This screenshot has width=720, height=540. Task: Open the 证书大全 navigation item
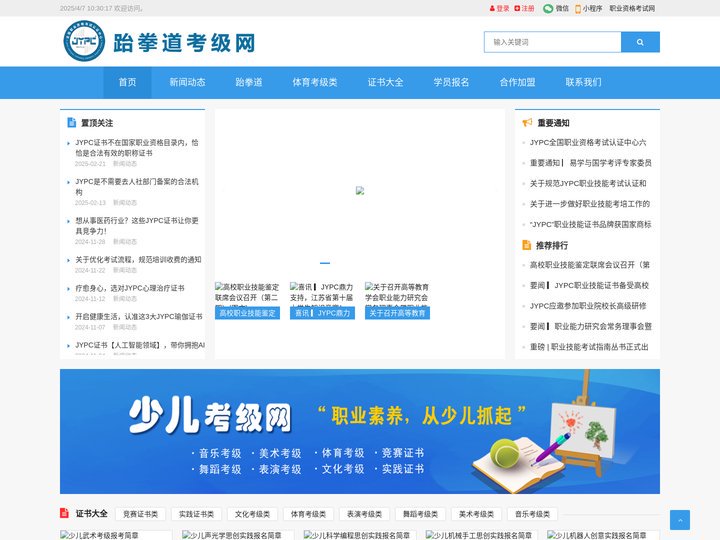coord(386,82)
